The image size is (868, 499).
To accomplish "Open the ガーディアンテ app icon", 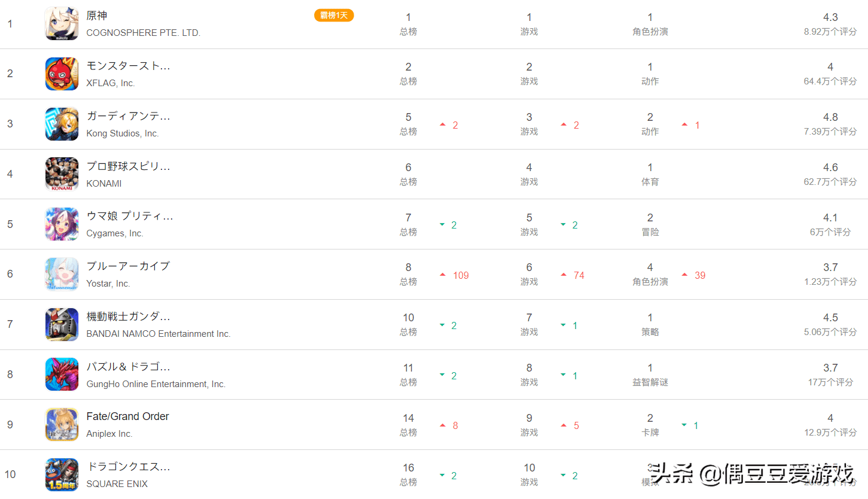I will pos(62,124).
